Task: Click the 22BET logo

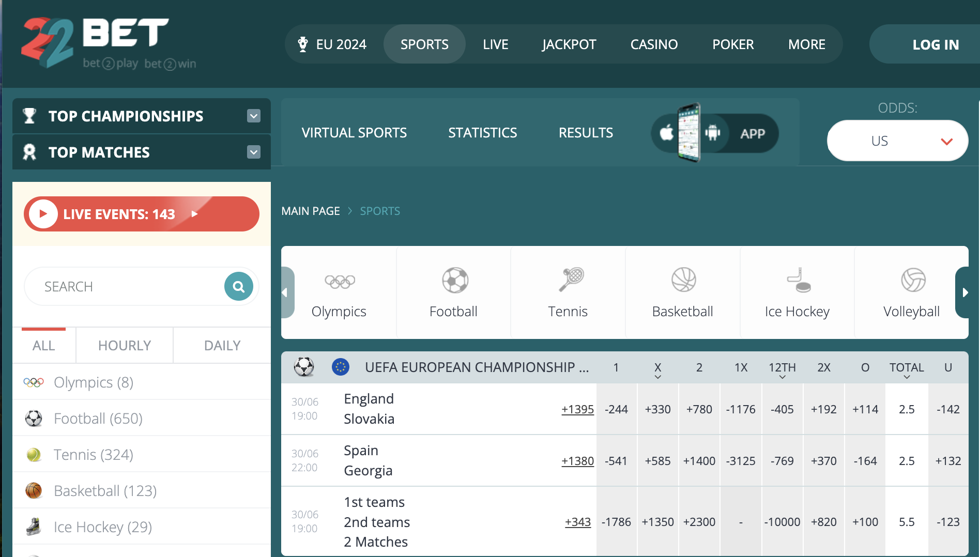Action: pyautogui.click(x=109, y=44)
